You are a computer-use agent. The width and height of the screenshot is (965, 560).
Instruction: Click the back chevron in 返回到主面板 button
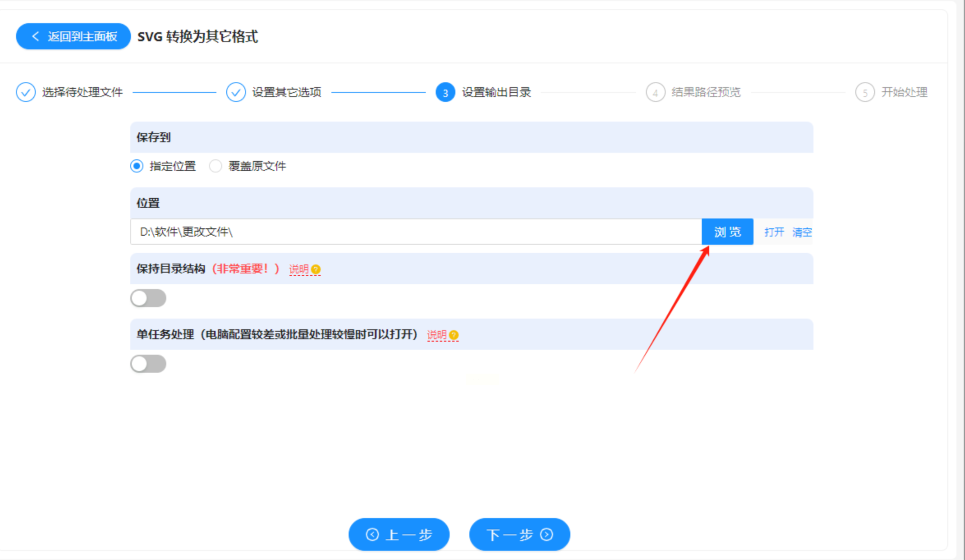click(35, 37)
